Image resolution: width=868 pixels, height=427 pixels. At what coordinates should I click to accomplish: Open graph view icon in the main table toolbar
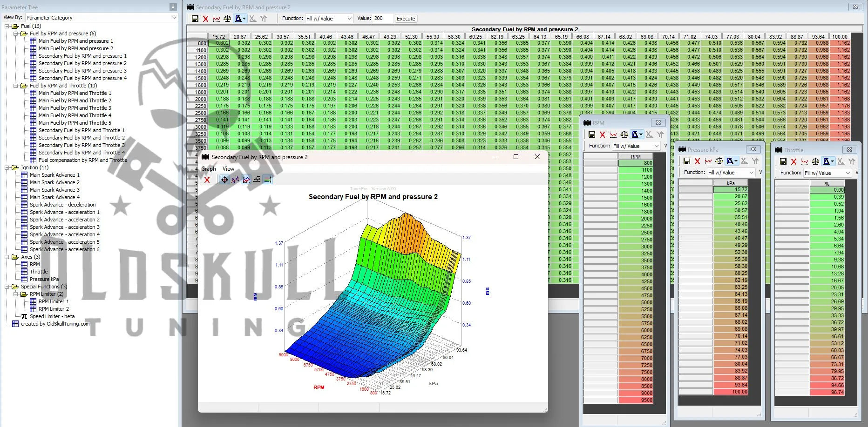217,19
